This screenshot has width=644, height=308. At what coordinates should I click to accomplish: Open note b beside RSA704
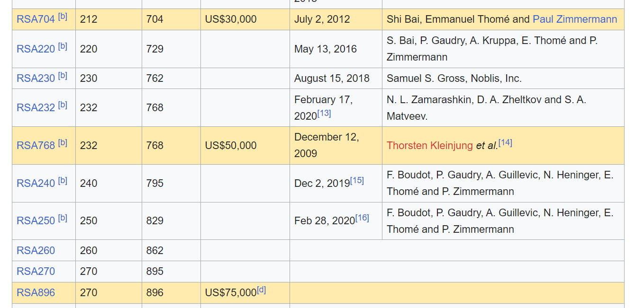[63, 17]
